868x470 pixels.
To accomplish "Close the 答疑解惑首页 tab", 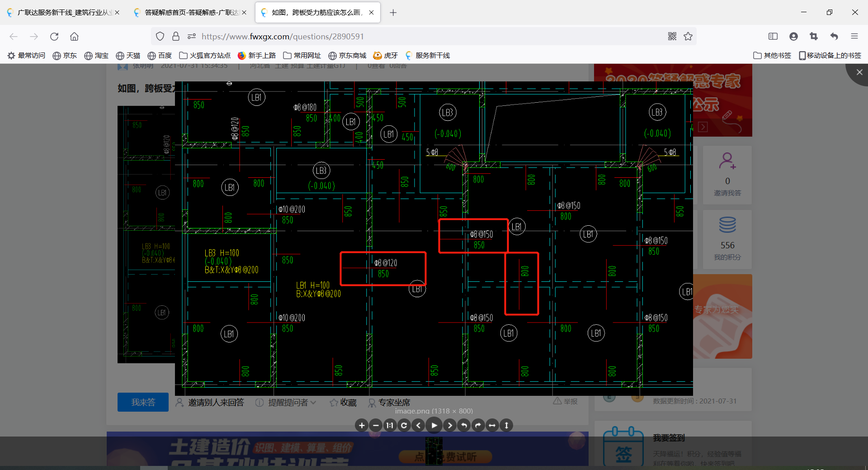I will (x=244, y=13).
